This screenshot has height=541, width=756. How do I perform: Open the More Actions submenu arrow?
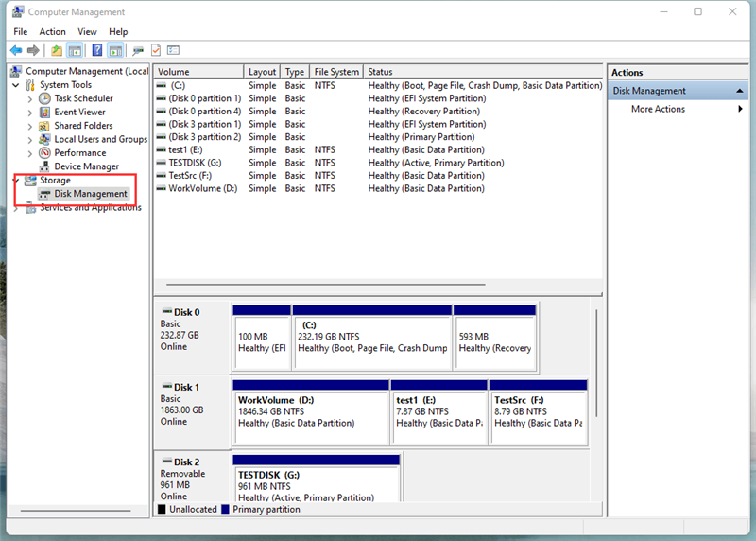tap(740, 109)
